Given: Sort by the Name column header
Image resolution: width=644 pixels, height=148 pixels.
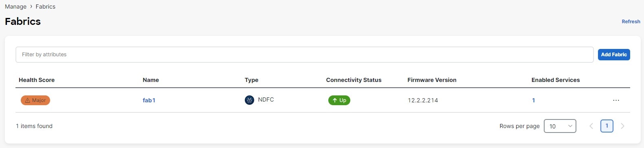Looking at the screenshot, I should 151,80.
